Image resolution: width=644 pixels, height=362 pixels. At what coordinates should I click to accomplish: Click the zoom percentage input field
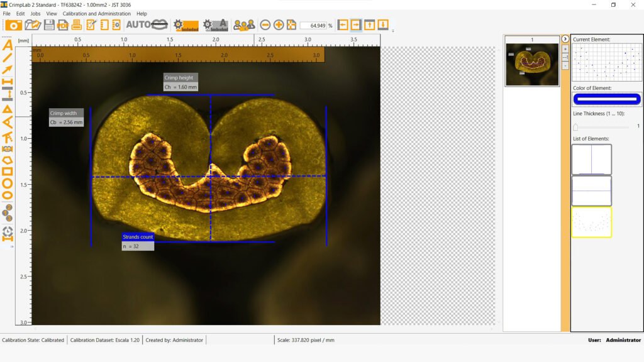(313, 26)
